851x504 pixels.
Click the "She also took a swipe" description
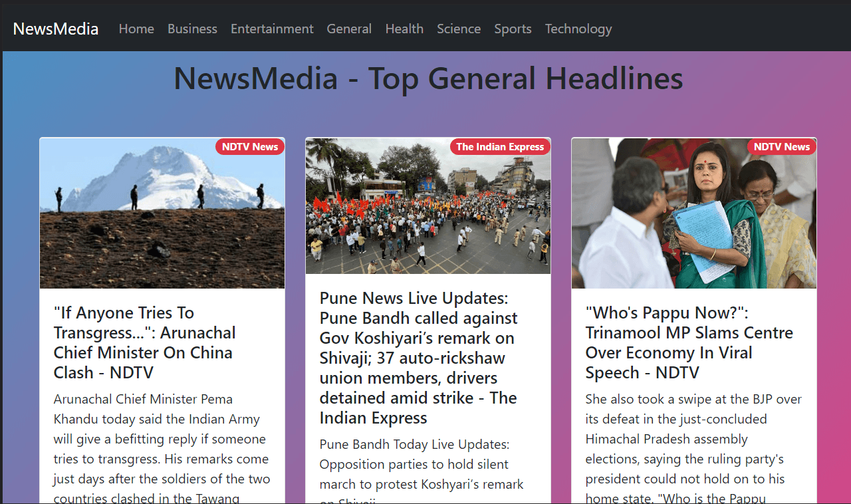click(x=694, y=449)
